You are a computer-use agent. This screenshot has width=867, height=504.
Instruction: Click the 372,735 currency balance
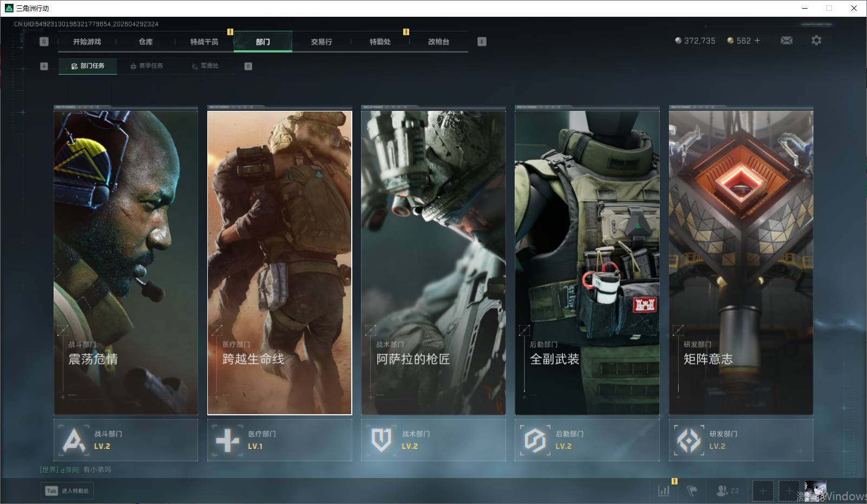pyautogui.click(x=695, y=41)
